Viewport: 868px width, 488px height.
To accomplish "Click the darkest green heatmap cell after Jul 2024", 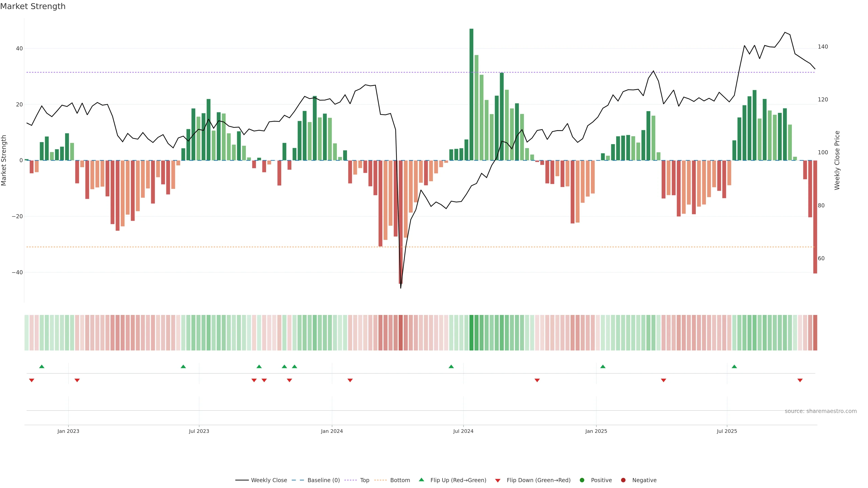I will click(471, 333).
